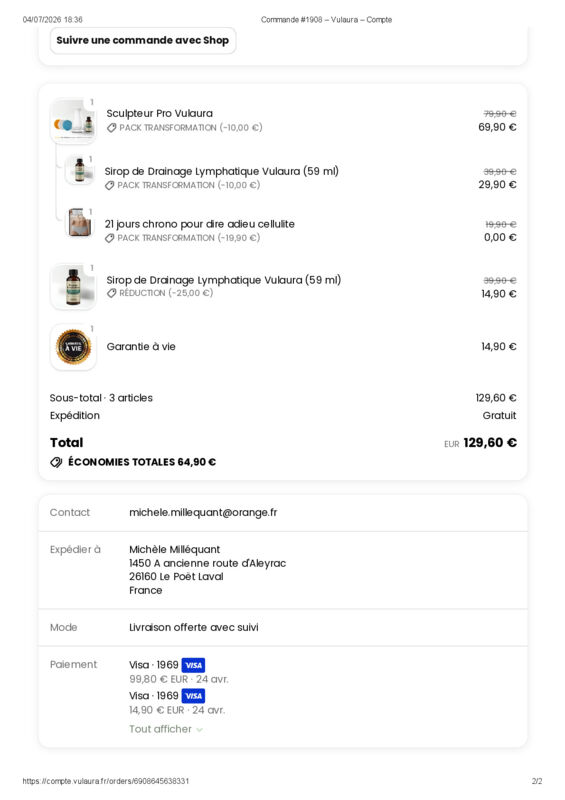Click the Garantie à vie gold badge icon
This screenshot has height=800, width=565.
pos(73,347)
